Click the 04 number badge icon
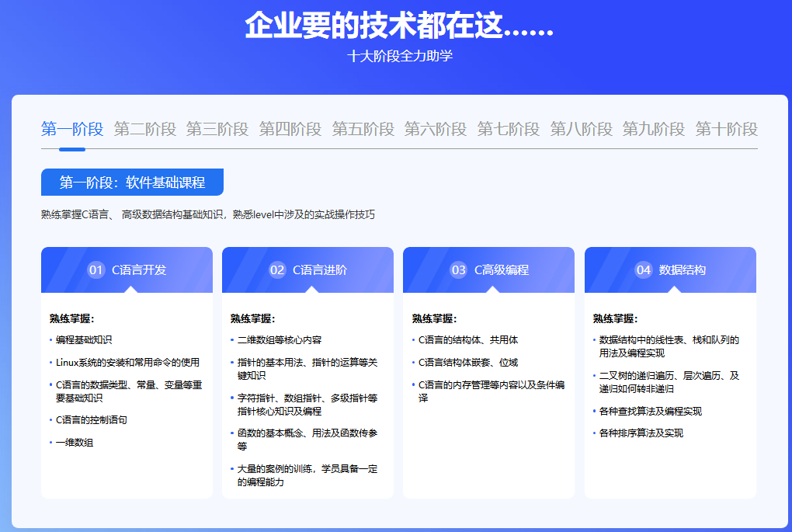Viewport: 792px width, 532px height. pos(644,269)
